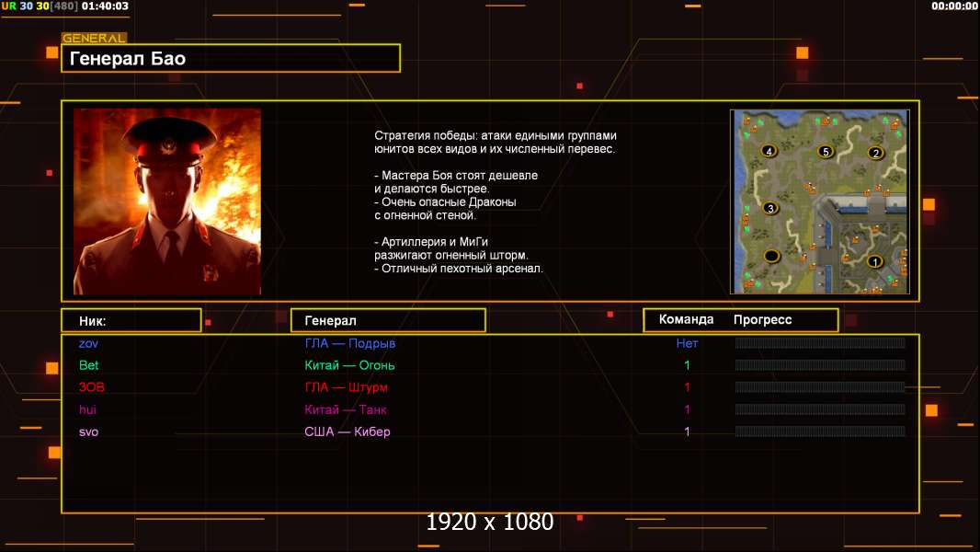Click the general portrait with fire background
Screen dimensions: 980x552
tap(167, 201)
